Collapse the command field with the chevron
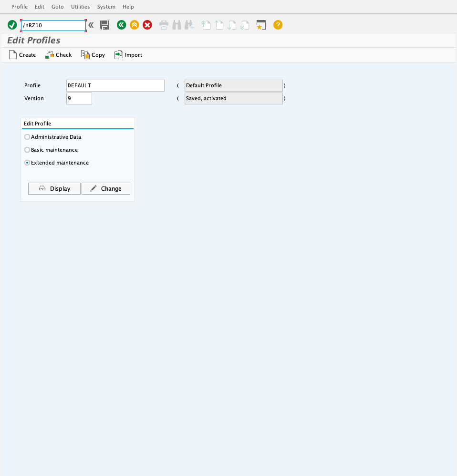 pos(91,25)
